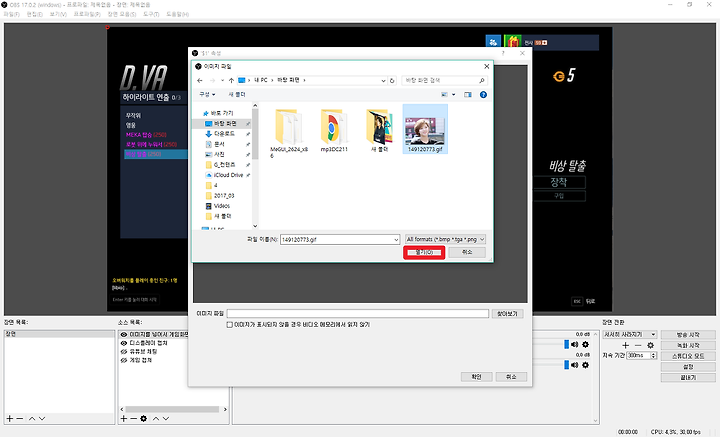This screenshot has height=437, width=720.
Task: Toggle visibility of 디스플레이 캡쳐 source
Action: coord(124,343)
